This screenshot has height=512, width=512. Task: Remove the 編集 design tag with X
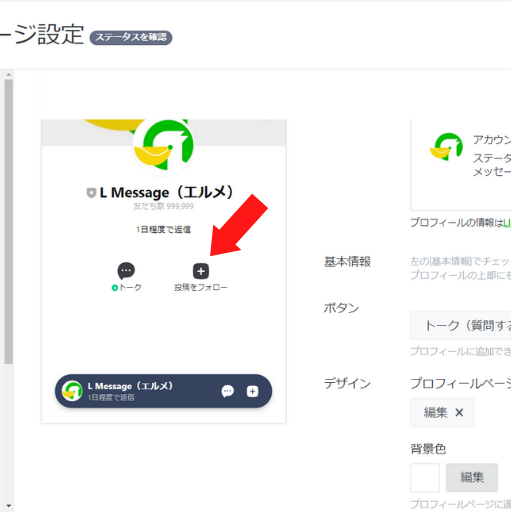(x=459, y=413)
